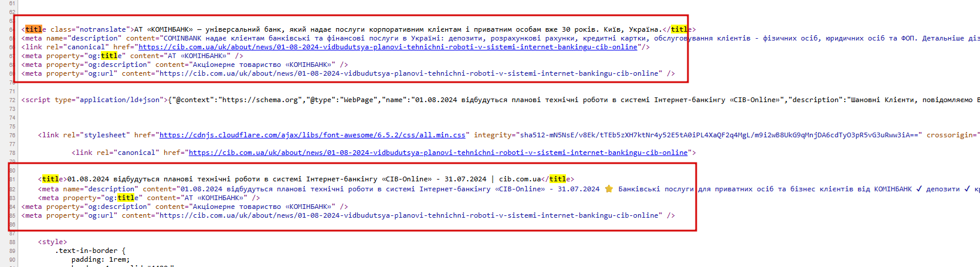
Task: Click line number 61 in the gutter
Action: click(12, 4)
